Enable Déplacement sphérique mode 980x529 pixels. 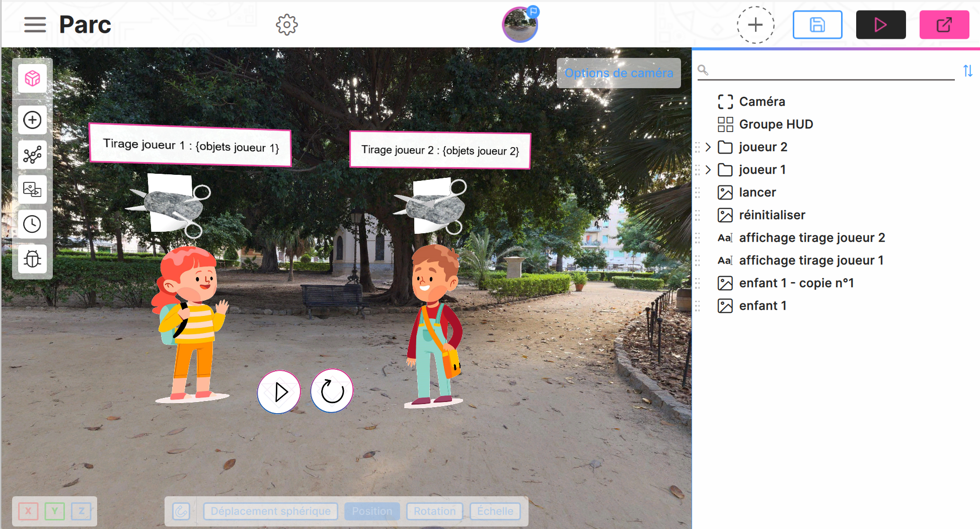tap(271, 511)
